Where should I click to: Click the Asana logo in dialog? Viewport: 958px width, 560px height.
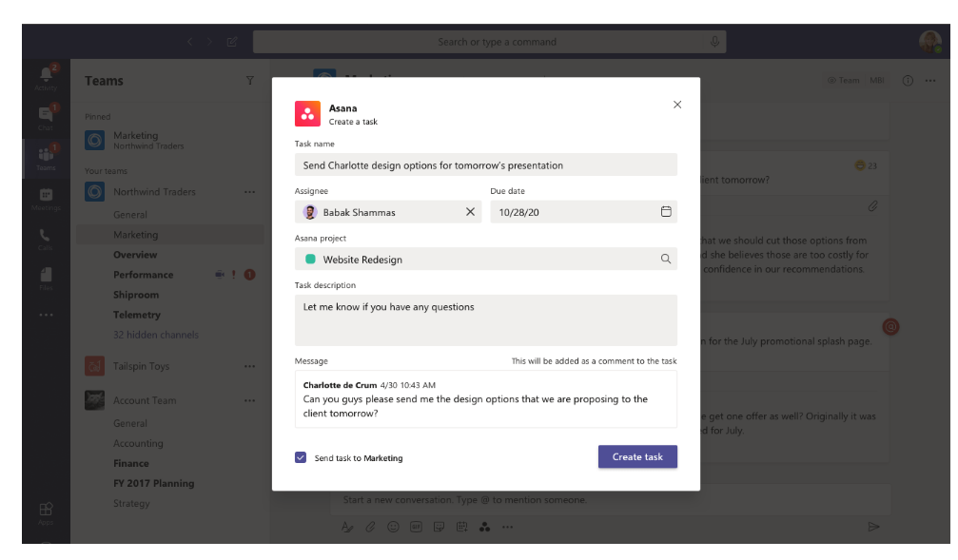coord(307,113)
